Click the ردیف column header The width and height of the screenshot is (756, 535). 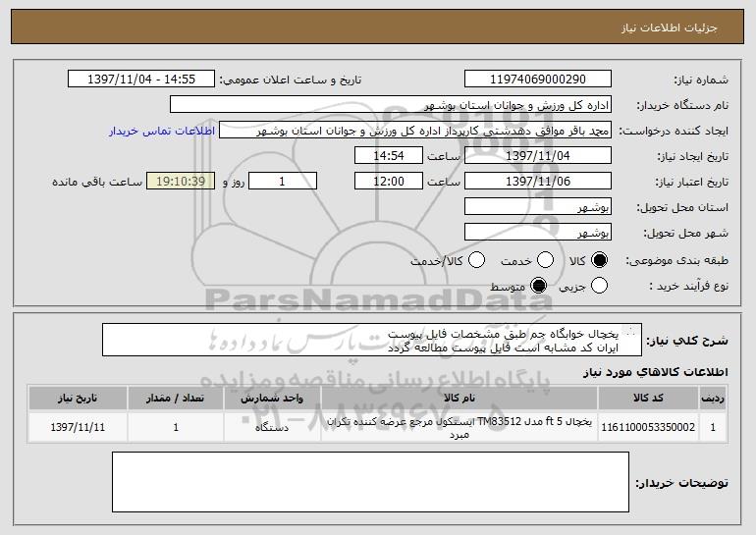point(713,399)
